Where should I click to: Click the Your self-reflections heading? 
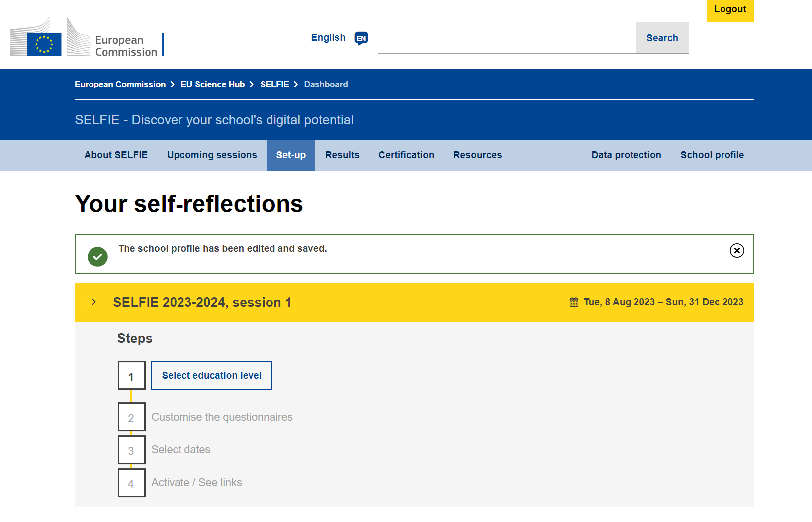click(x=189, y=204)
